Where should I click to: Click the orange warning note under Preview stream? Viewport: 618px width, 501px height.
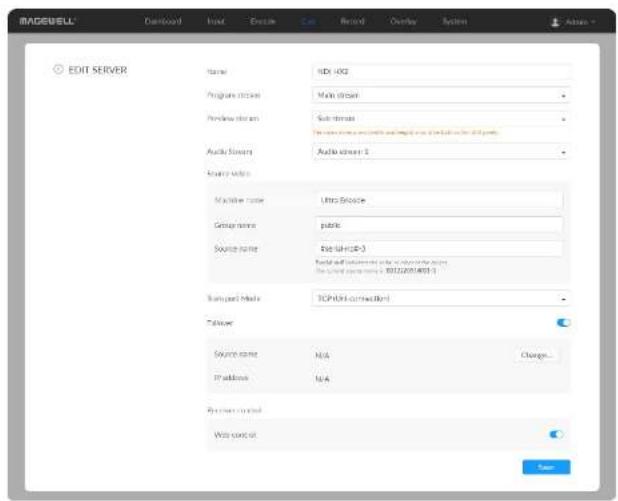coord(406,132)
